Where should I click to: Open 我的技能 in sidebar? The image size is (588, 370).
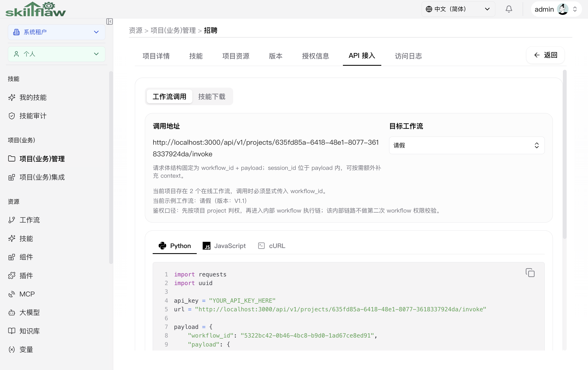(x=33, y=97)
